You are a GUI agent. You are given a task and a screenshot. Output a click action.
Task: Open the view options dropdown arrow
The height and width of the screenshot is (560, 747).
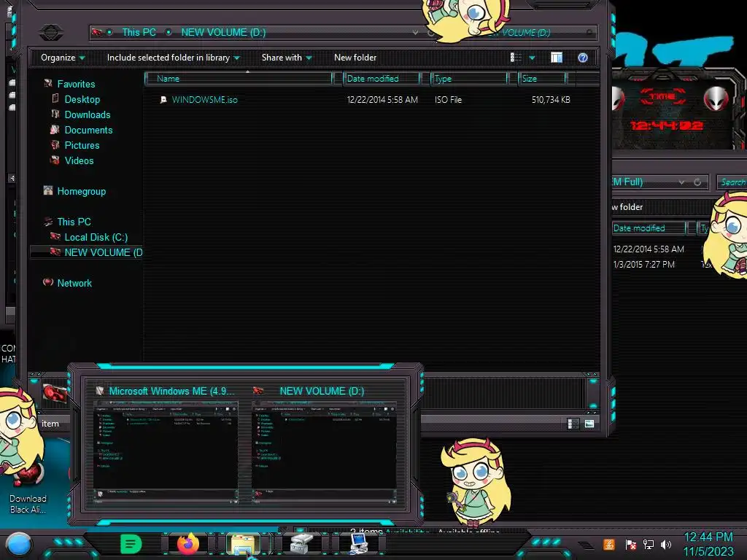532,58
